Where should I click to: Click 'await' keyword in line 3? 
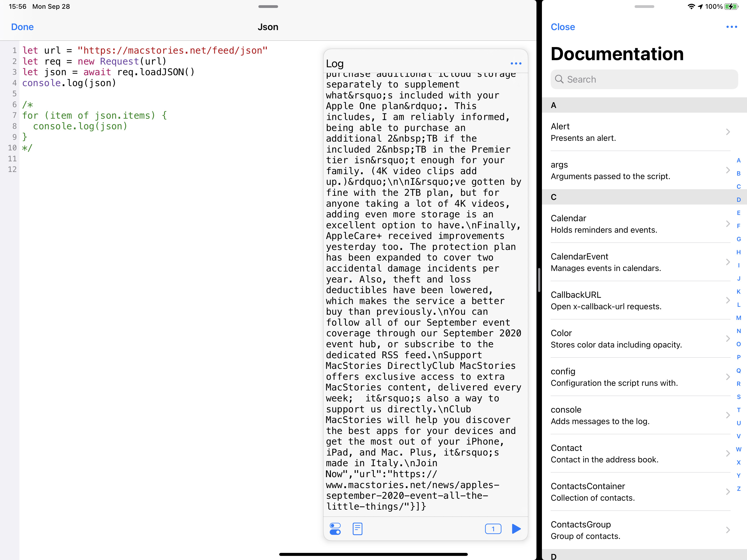(97, 72)
